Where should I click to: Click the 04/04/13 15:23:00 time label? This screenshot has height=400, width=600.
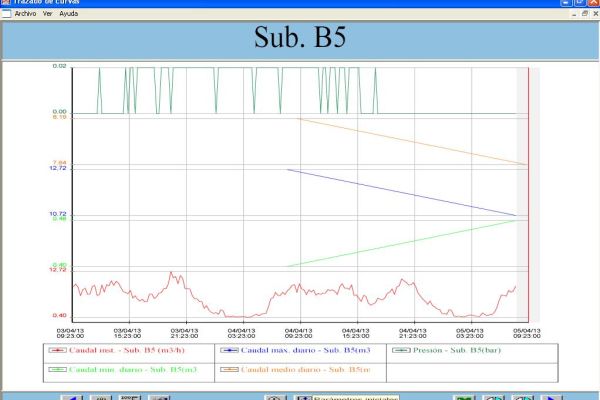coord(355,333)
